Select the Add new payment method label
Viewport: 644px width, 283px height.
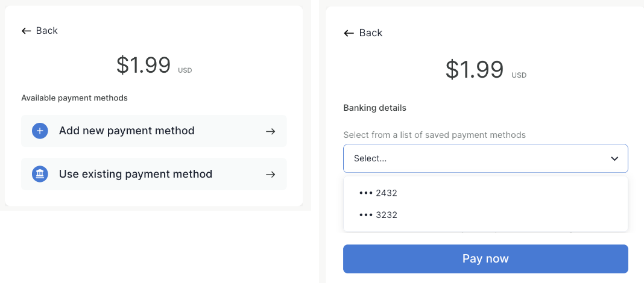click(x=127, y=131)
